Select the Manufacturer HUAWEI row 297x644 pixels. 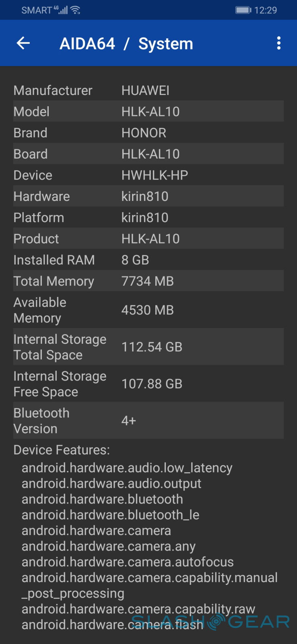click(x=148, y=91)
